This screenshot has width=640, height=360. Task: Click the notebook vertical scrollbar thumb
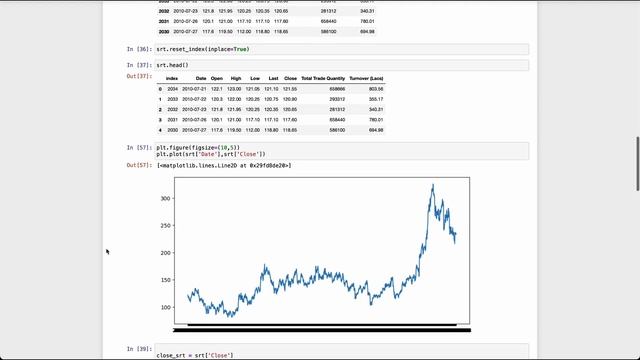[x=638, y=164]
